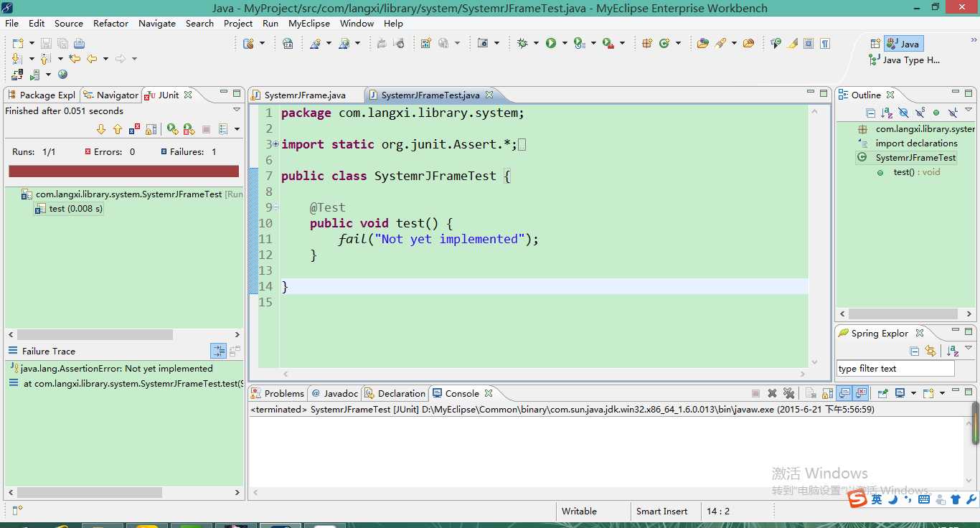The width and height of the screenshot is (980, 528).
Task: Toggle Show Whitespace Characters toolbar button
Action: pyautogui.click(x=825, y=43)
